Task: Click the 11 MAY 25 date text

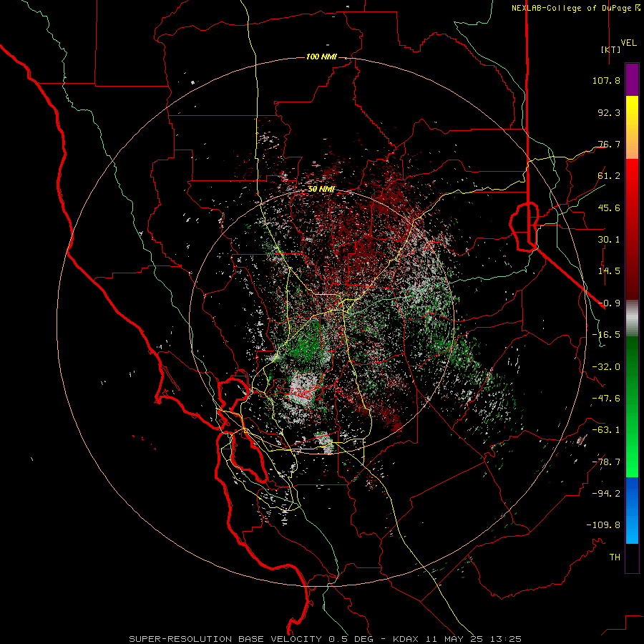Action: click(457, 639)
